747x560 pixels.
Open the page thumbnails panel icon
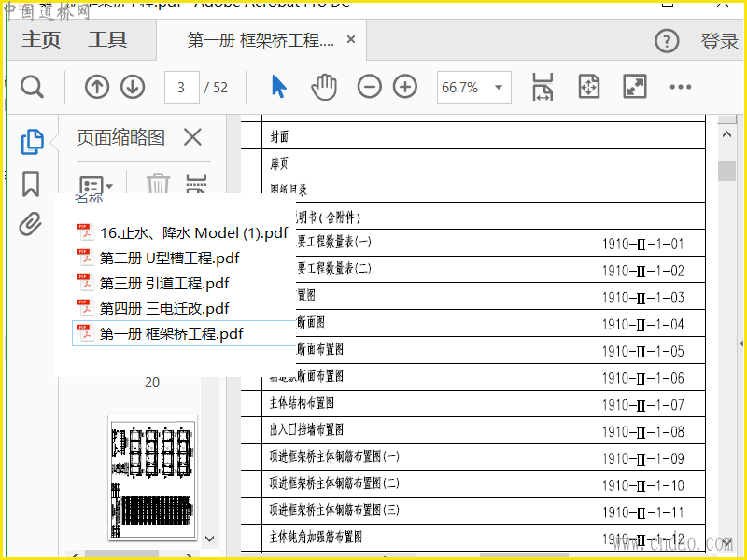point(32,142)
